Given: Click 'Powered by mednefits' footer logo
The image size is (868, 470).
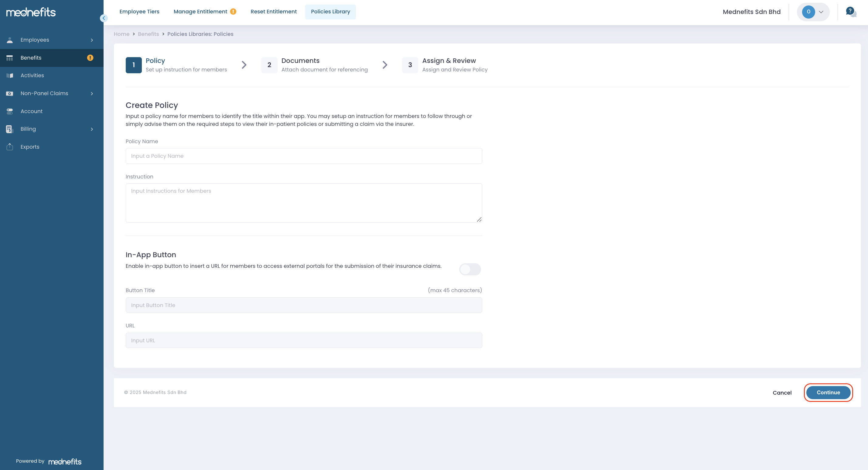Looking at the screenshot, I should click(49, 461).
